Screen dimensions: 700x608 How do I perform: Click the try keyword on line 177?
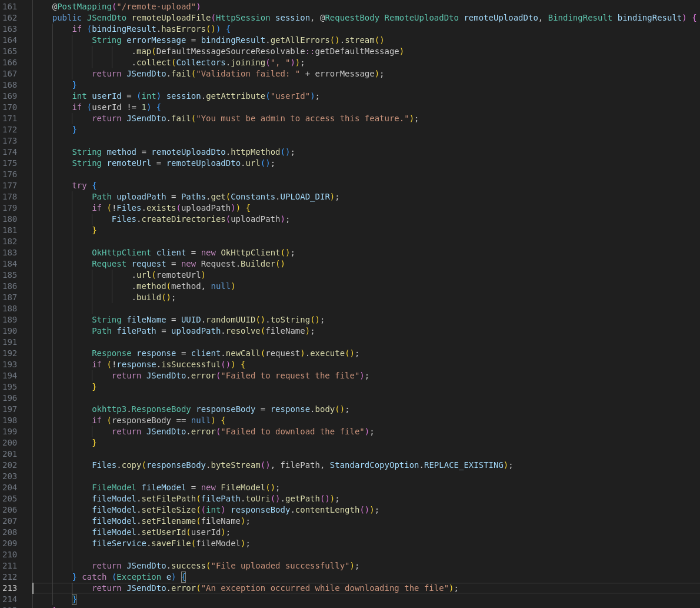tap(79, 185)
